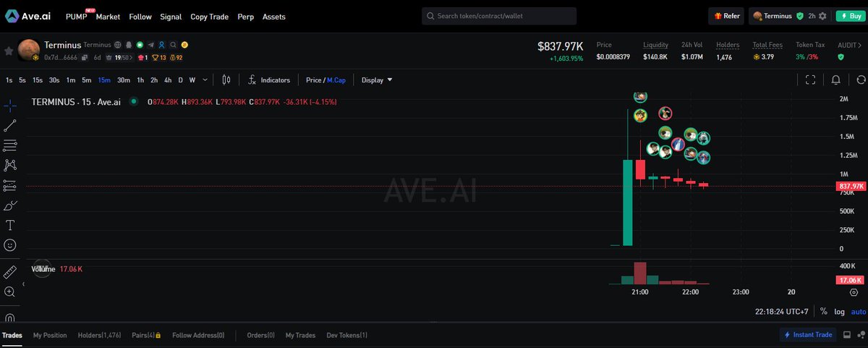The width and height of the screenshot is (868, 348).
Task: Open the candlestick chart type selector
Action: coord(226,80)
